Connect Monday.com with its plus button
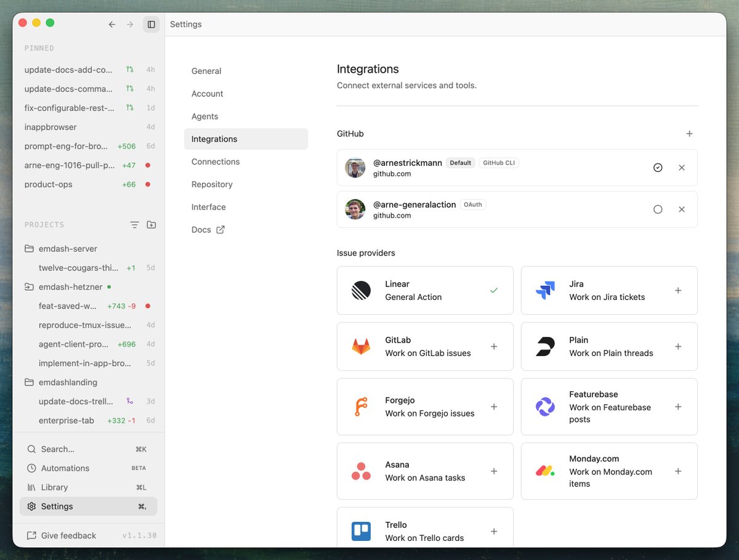 678,471
